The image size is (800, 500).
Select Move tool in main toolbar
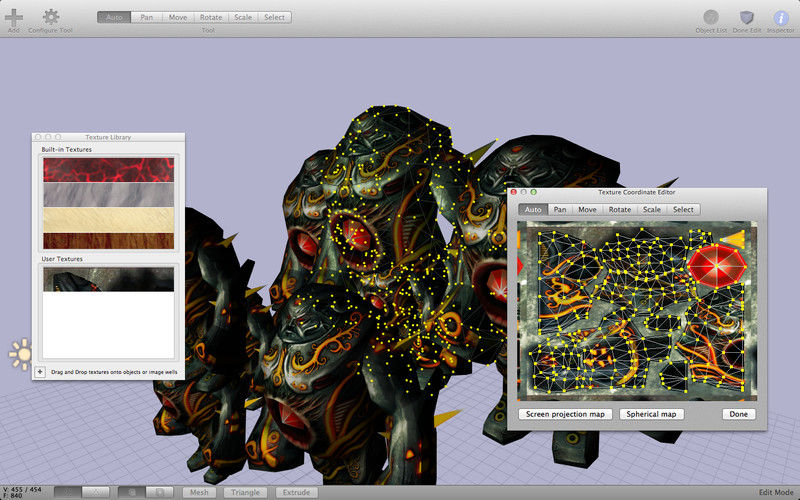tap(178, 17)
